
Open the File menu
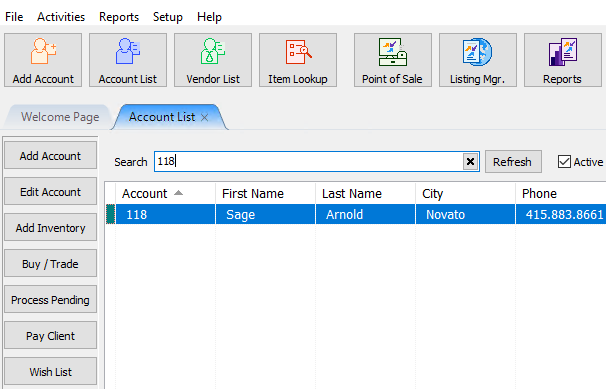[14, 17]
